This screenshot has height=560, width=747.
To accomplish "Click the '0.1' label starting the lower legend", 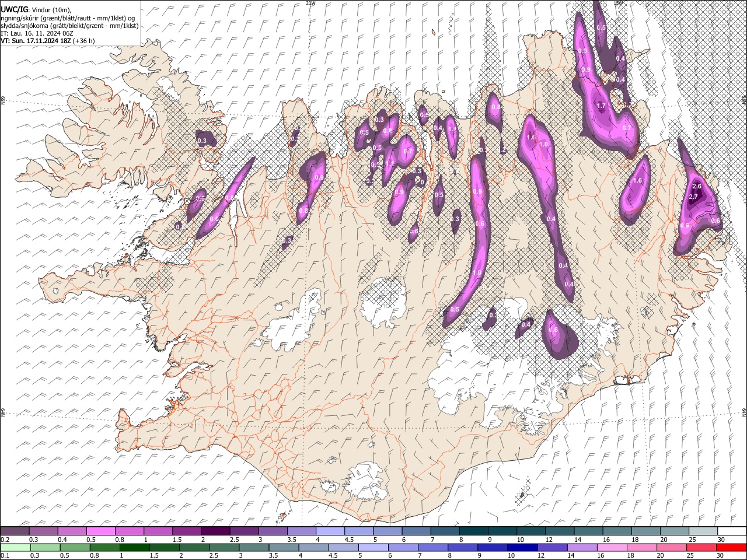I will (x=5, y=556).
